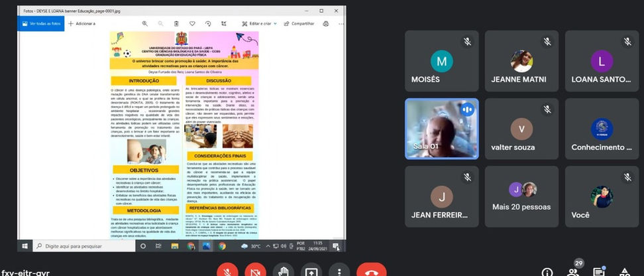The height and width of the screenshot is (276, 644).
Task: Print the image using the printer icon
Action: click(x=326, y=24)
